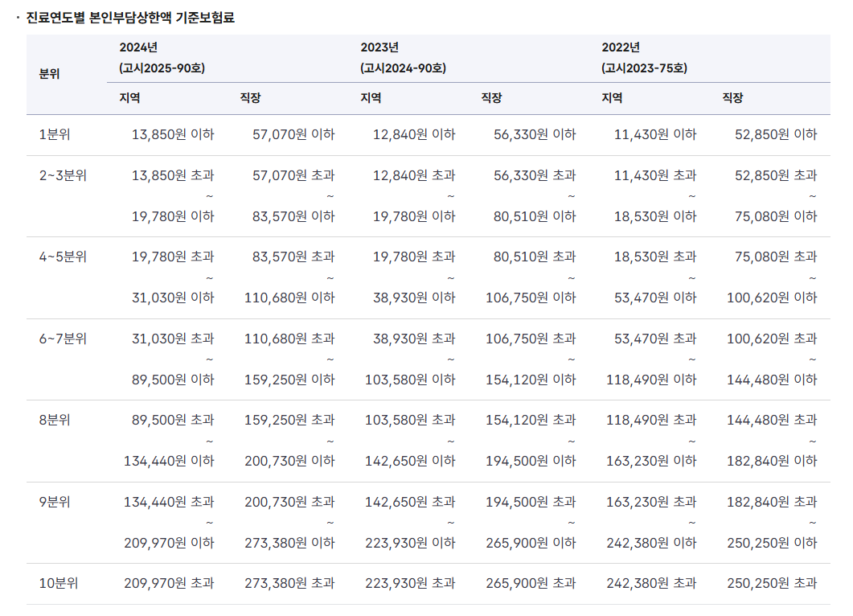The height and width of the screenshot is (616, 853).
Task: Click the value '118,490원 이하'
Action: [x=652, y=380]
